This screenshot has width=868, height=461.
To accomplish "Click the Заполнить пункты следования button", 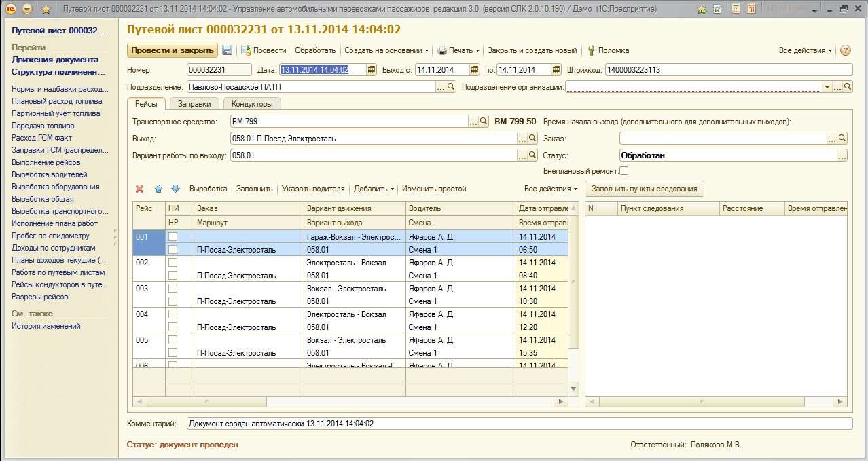I will pyautogui.click(x=645, y=189).
